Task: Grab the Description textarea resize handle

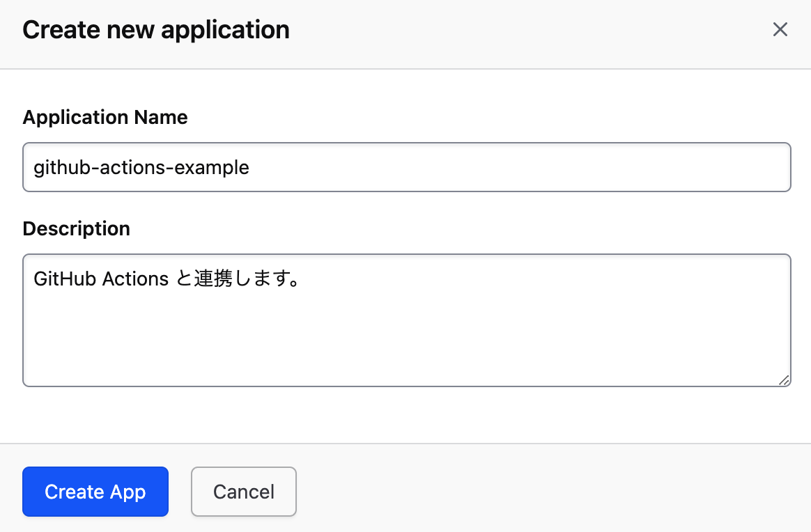Action: [784, 380]
